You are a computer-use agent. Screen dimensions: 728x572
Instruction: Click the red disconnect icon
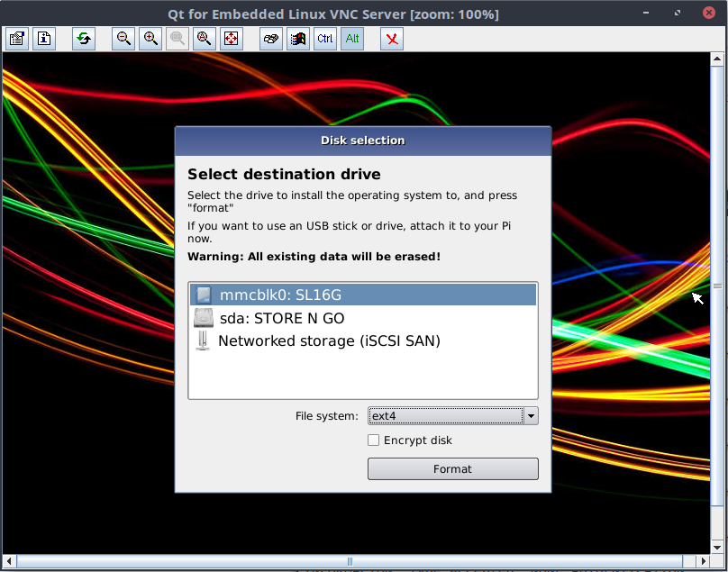392,39
